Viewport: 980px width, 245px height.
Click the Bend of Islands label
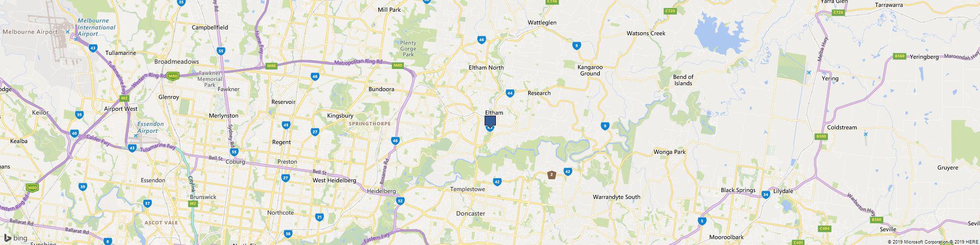coord(683,80)
